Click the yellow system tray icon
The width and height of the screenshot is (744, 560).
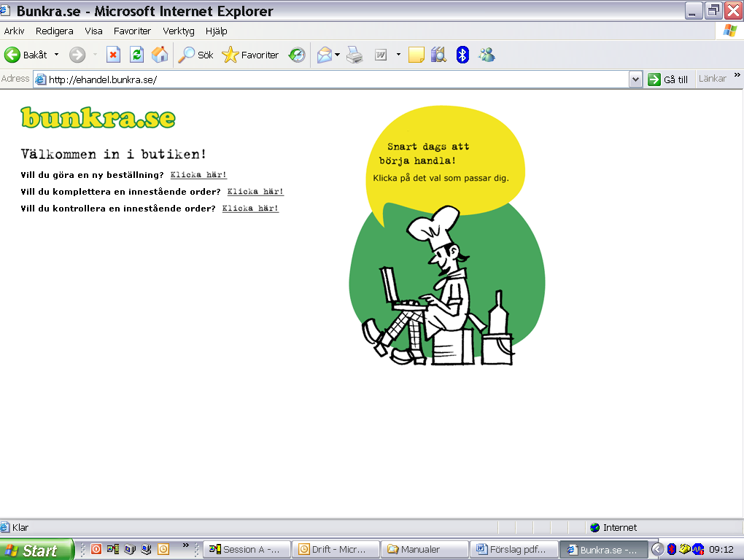coord(685,550)
